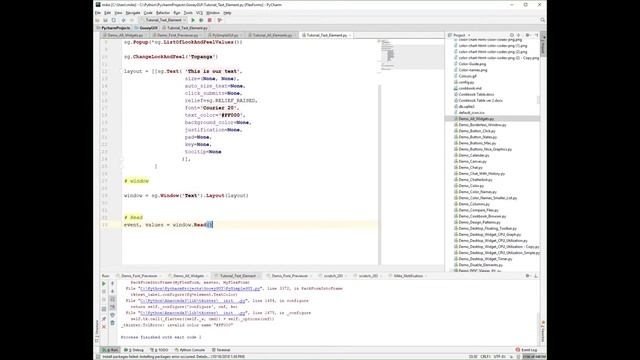The height and width of the screenshot is (360, 640).
Task: Follow PySimpleGUI.py link in traceback
Action: (199, 289)
